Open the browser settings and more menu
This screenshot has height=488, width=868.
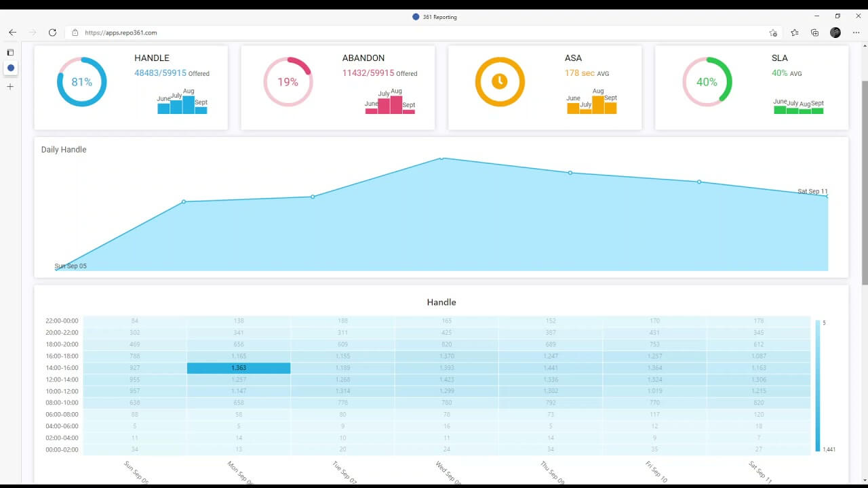tap(856, 33)
